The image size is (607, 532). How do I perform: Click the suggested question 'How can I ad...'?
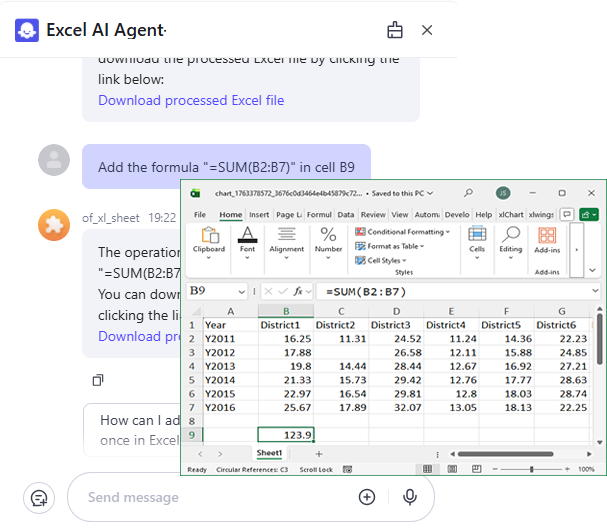tap(132, 430)
